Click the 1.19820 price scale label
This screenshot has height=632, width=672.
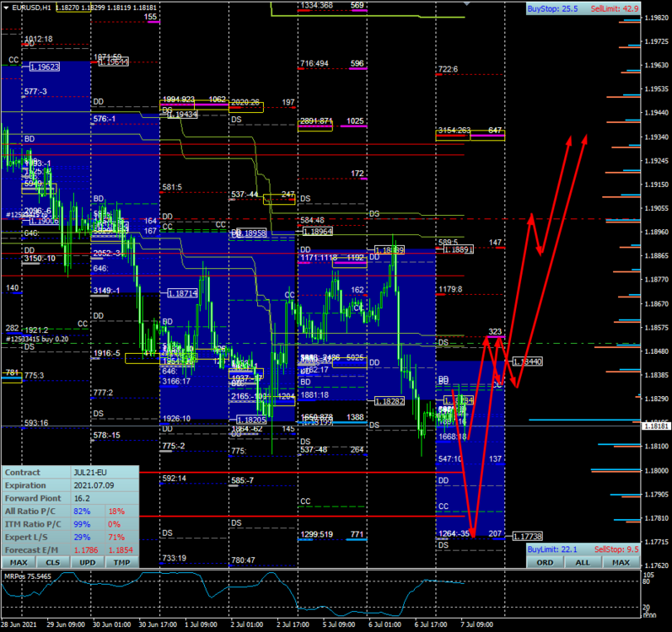[657, 18]
